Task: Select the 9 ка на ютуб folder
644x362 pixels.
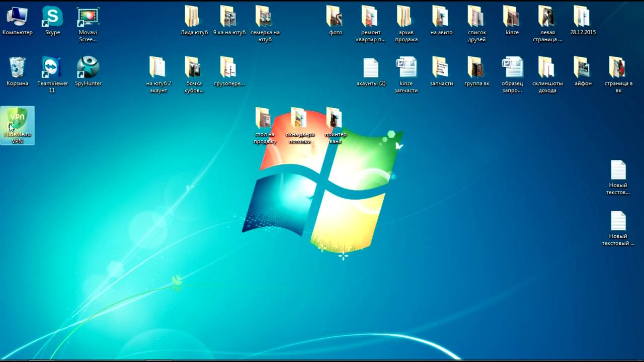Action: [x=229, y=21]
